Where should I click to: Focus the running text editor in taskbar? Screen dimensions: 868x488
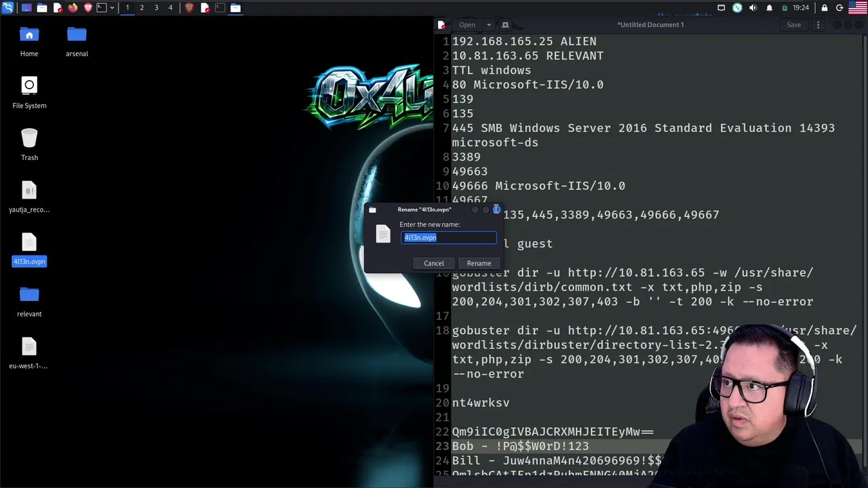[205, 7]
